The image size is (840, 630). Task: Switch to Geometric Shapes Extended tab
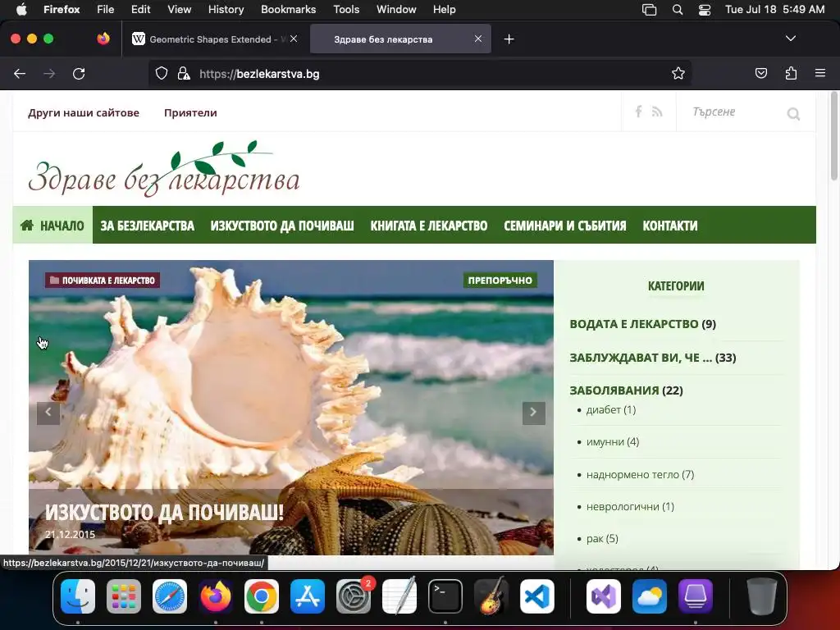[x=214, y=39]
